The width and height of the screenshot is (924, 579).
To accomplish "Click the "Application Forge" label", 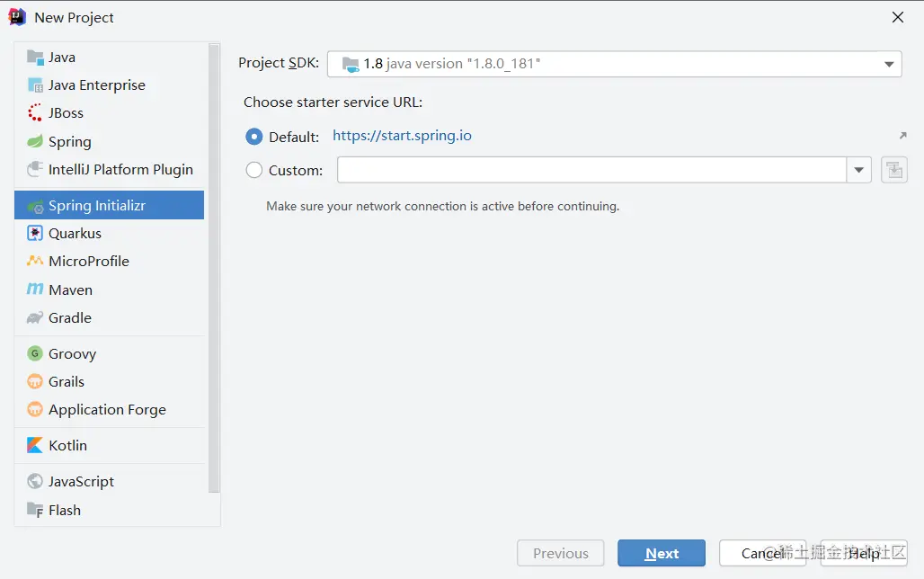I will (107, 410).
